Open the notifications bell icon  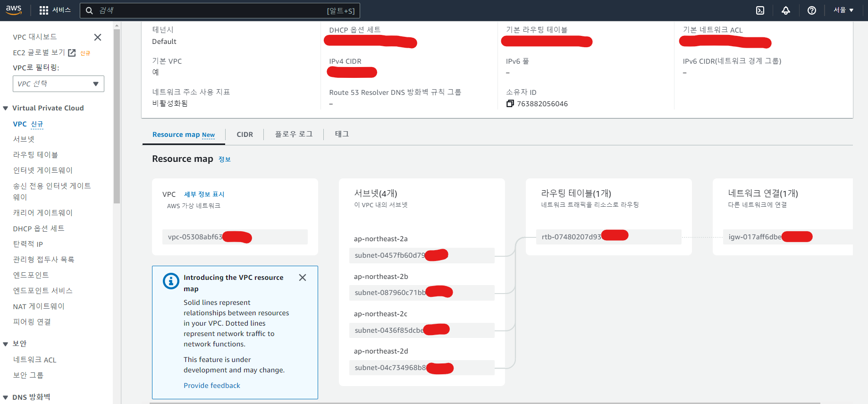tap(786, 10)
